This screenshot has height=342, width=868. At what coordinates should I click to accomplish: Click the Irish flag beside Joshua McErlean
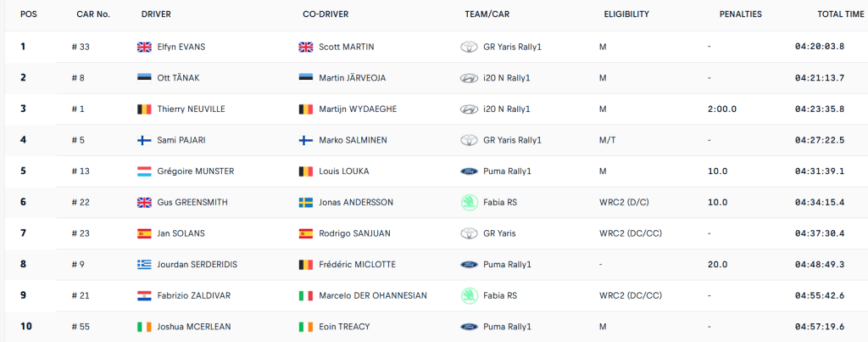point(144,327)
